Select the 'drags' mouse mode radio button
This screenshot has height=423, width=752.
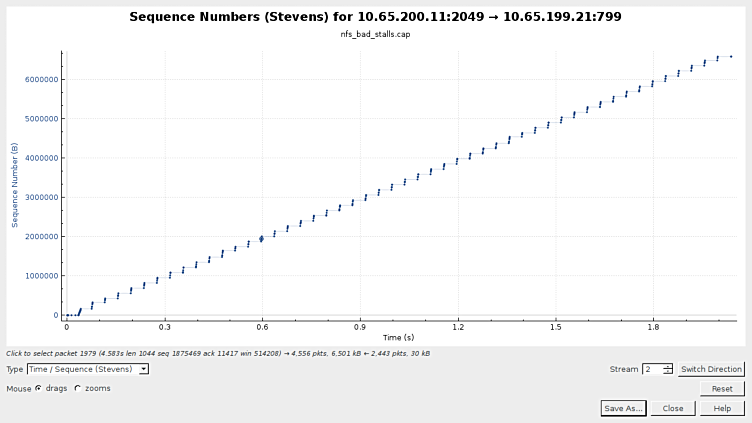(x=39, y=388)
